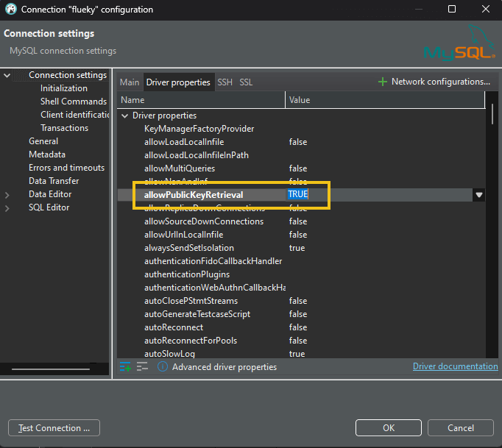This screenshot has height=448, width=502.
Task: Open the SSL tab
Action: [246, 82]
